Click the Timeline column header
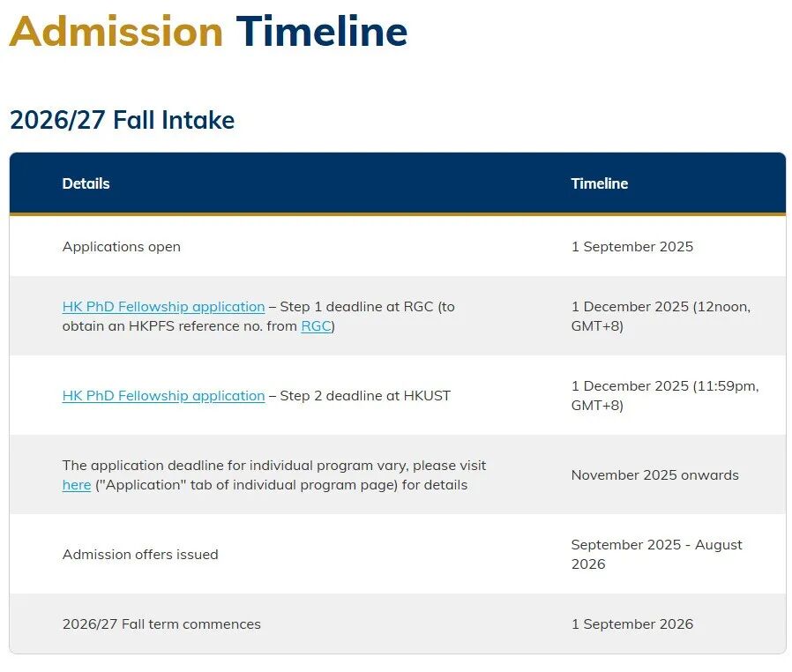 [600, 183]
